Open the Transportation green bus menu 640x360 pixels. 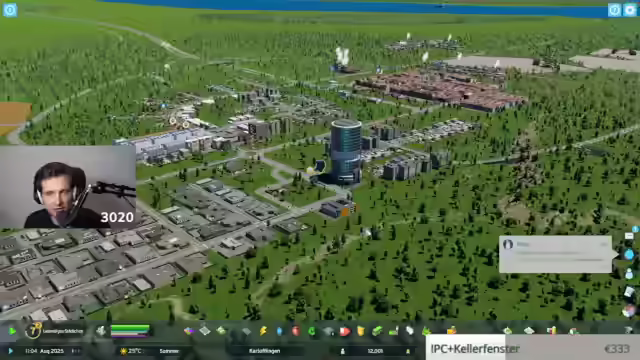coord(377,331)
